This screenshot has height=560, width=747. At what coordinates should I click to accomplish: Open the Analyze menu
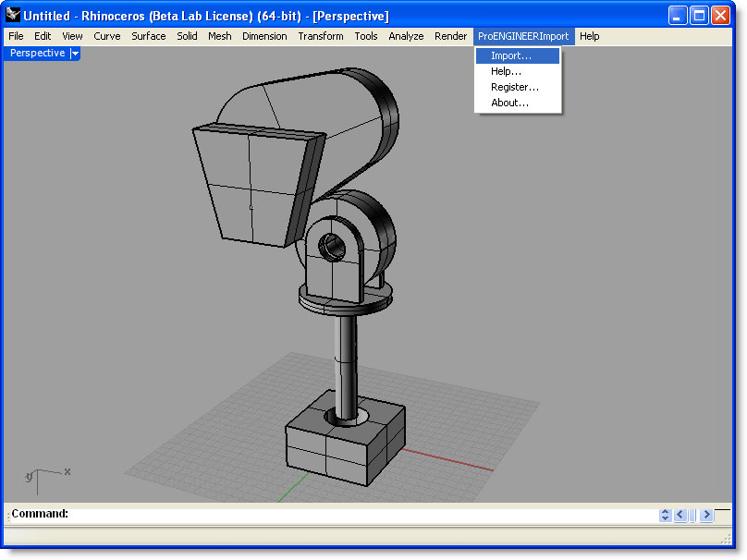click(406, 36)
